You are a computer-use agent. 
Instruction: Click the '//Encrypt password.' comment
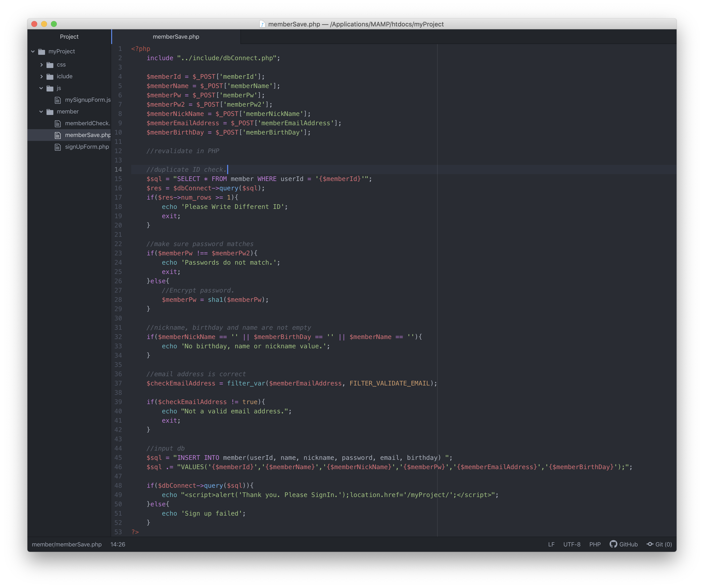(198, 290)
